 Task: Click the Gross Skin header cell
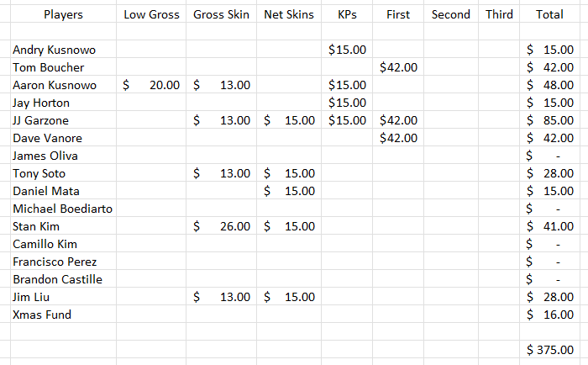tap(221, 14)
